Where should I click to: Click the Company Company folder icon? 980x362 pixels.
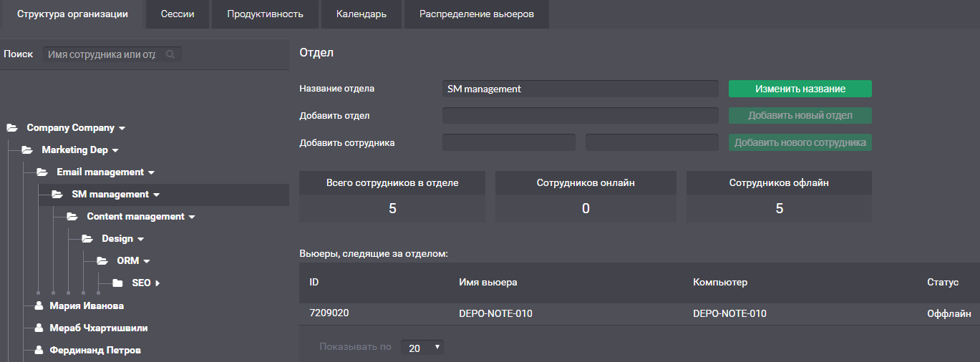pyautogui.click(x=11, y=128)
